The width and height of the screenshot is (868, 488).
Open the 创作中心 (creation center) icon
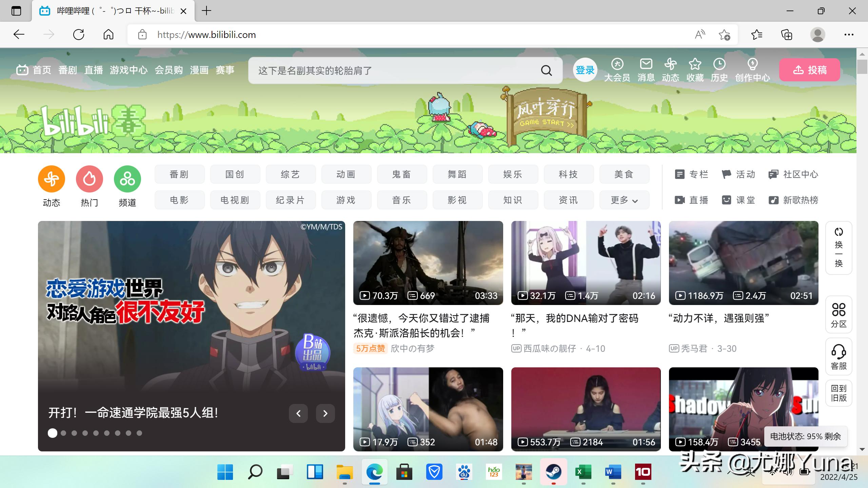[x=752, y=69]
